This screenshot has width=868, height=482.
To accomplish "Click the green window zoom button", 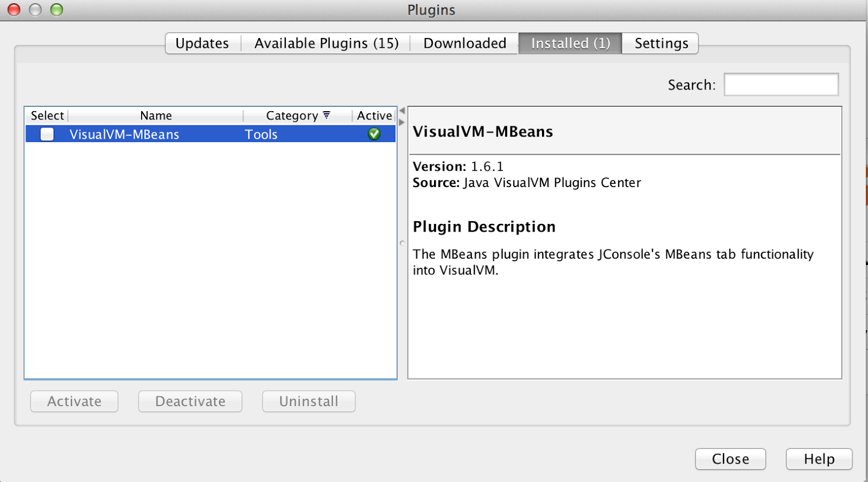I will pos(56,10).
